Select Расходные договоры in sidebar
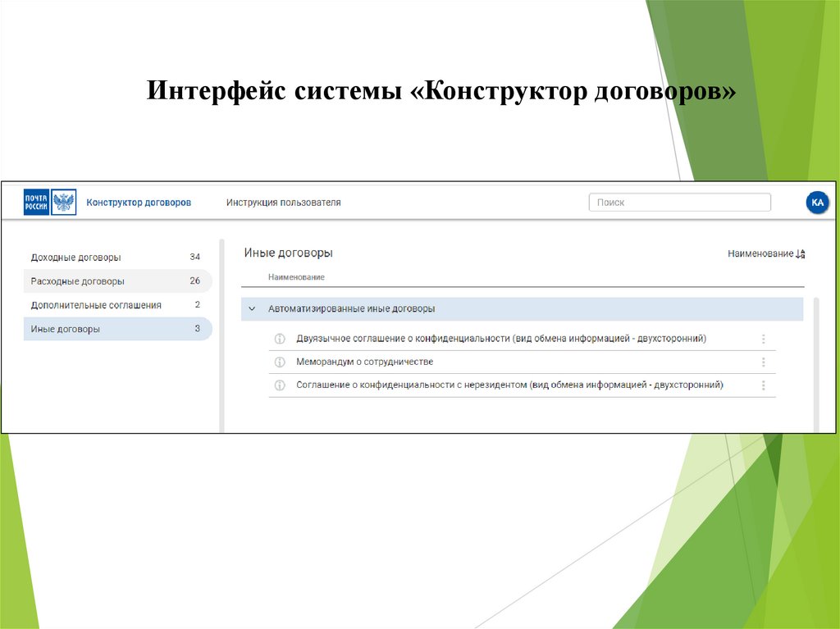 [x=118, y=280]
